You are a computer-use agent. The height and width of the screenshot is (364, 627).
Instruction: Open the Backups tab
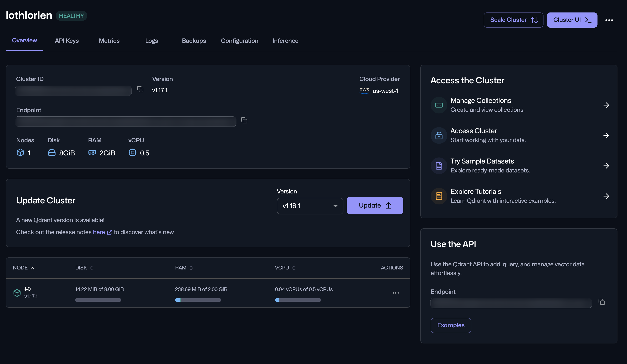click(x=194, y=41)
